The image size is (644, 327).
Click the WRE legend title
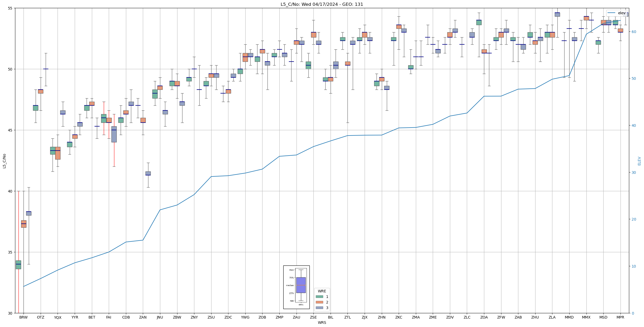[322, 291]
